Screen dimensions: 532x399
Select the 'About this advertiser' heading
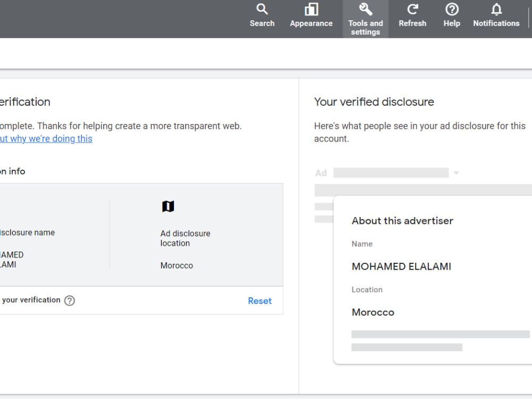402,221
